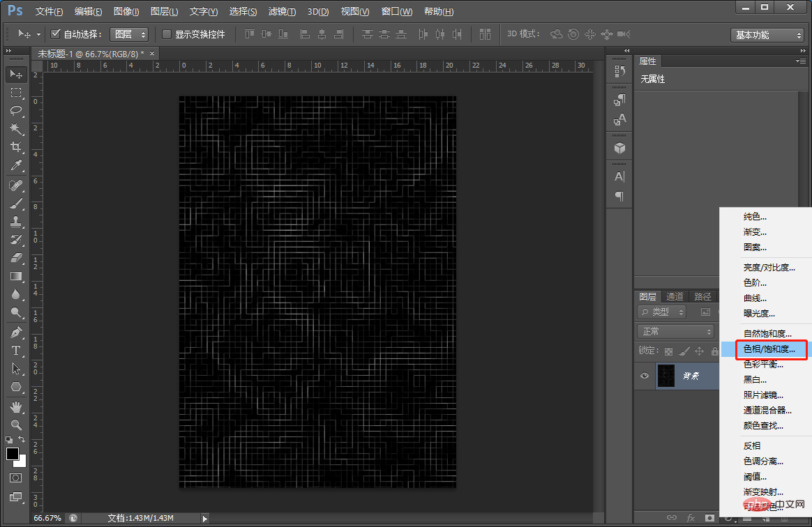The image size is (812, 527).
Task: Select the Eyedropper tool
Action: (16, 165)
